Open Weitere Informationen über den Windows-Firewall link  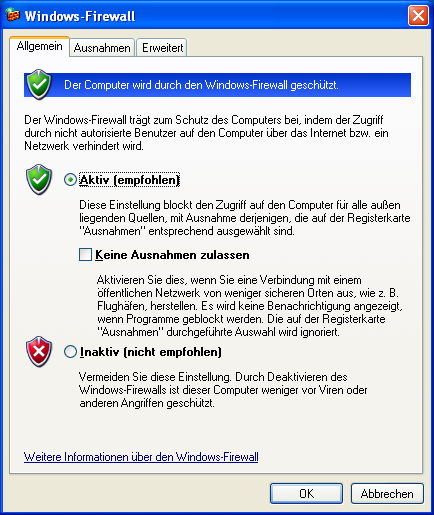[141, 457]
